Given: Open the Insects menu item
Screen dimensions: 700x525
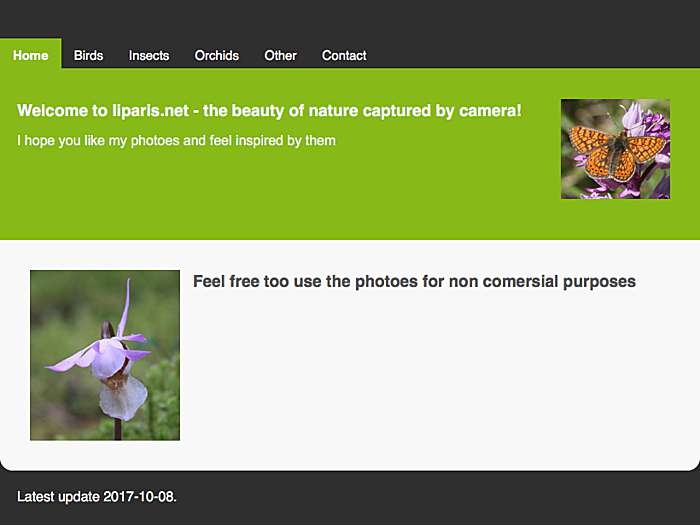Looking at the screenshot, I should coord(149,55).
